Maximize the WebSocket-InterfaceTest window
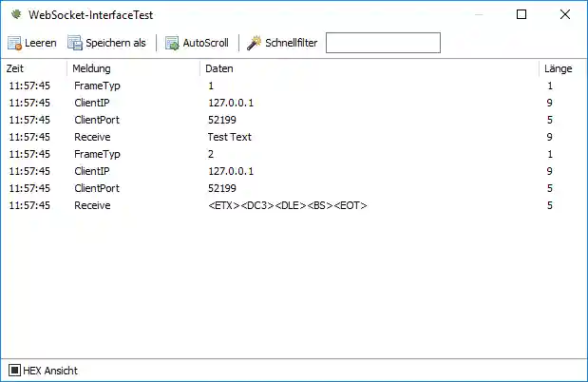The height and width of the screenshot is (382, 588). point(522,14)
